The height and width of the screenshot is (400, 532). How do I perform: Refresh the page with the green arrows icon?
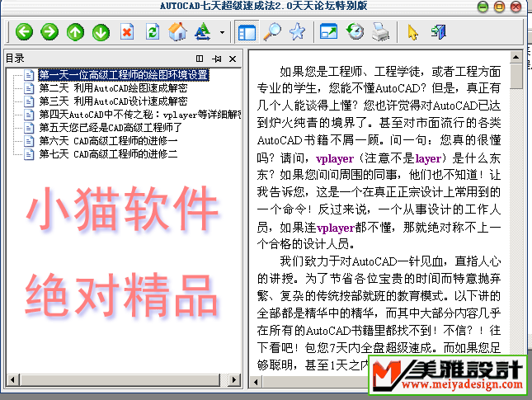click(x=153, y=32)
